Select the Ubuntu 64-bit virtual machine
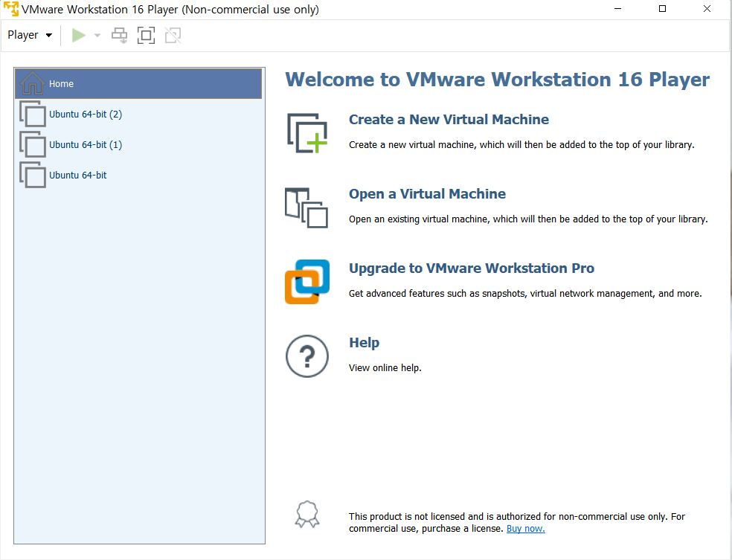The width and height of the screenshot is (732, 560). (138, 175)
